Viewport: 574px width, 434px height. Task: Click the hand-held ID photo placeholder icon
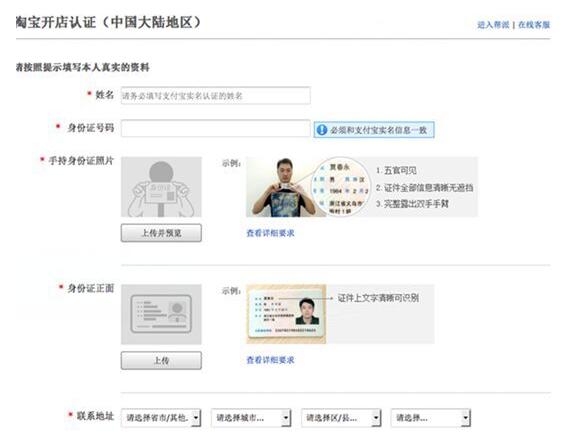161,187
